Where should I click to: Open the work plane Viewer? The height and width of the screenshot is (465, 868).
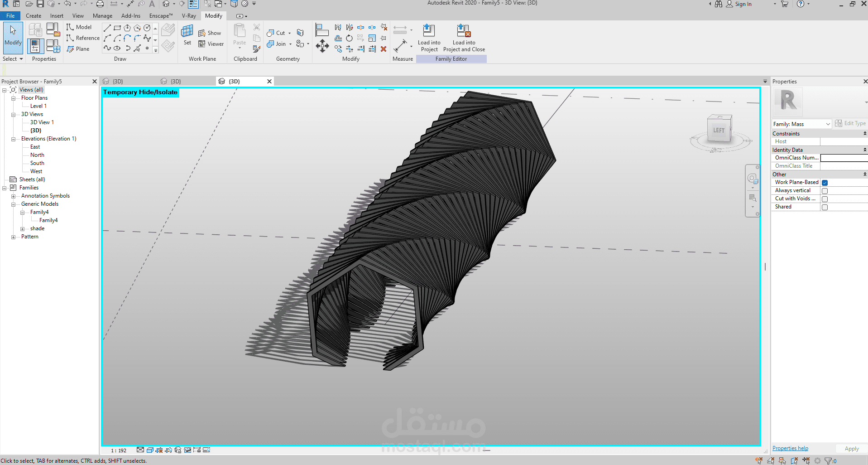[x=211, y=44]
